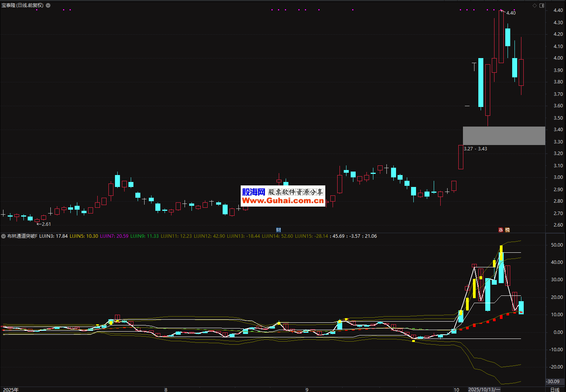Click the 2025/10/13 date label on timeline

tap(484, 390)
